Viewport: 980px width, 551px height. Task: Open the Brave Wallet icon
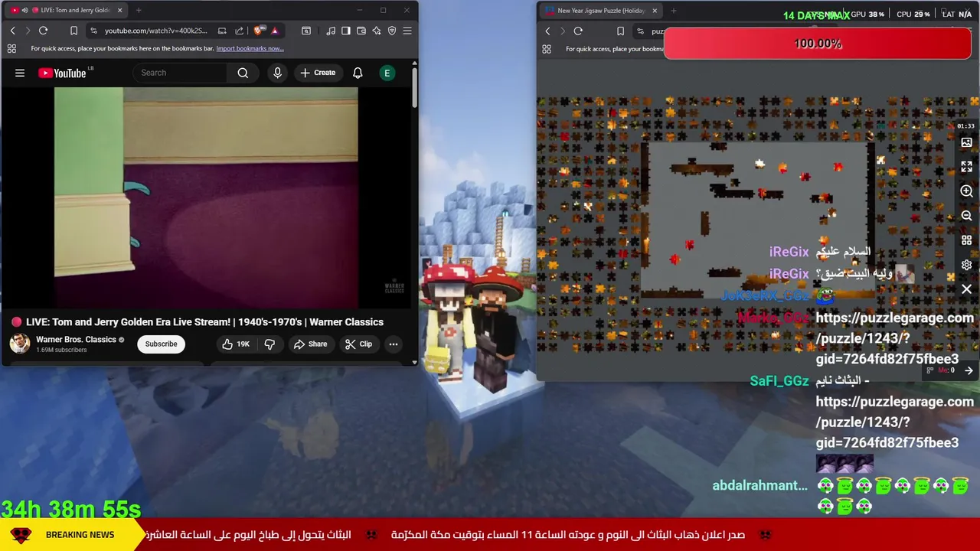coord(361,31)
